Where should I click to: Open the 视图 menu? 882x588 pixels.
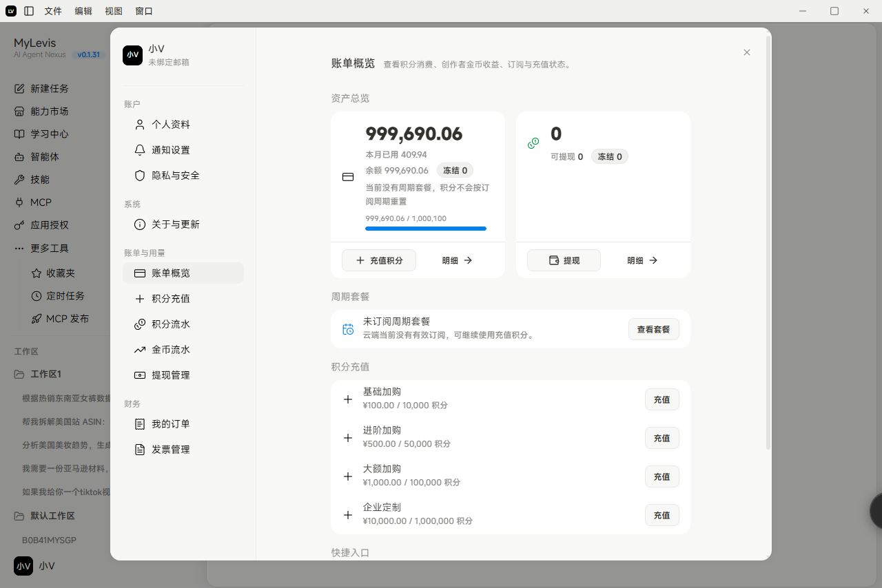point(114,11)
